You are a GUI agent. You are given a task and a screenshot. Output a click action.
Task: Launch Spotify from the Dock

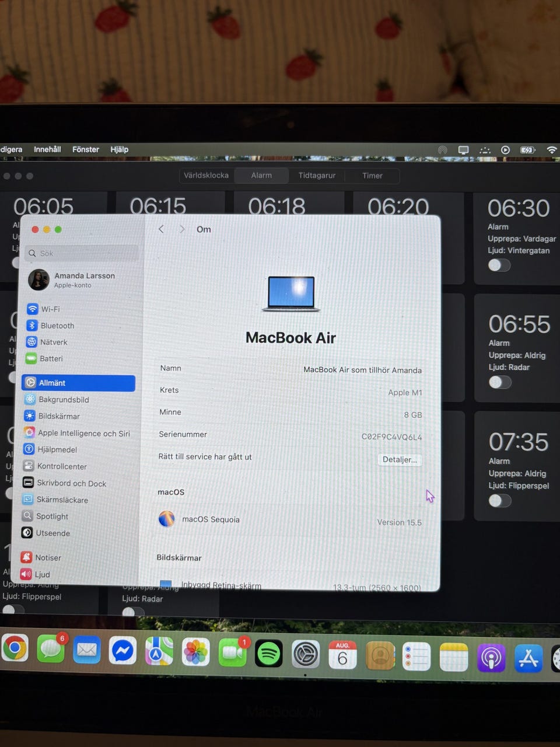[x=269, y=654]
